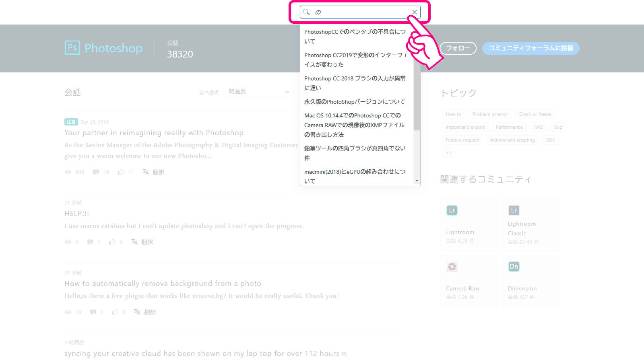Select the 'Feature request' topic tag

point(462,140)
